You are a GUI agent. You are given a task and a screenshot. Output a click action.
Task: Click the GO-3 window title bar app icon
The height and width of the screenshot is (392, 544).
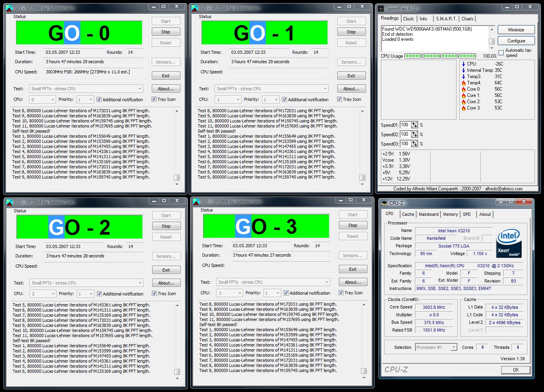pos(196,202)
